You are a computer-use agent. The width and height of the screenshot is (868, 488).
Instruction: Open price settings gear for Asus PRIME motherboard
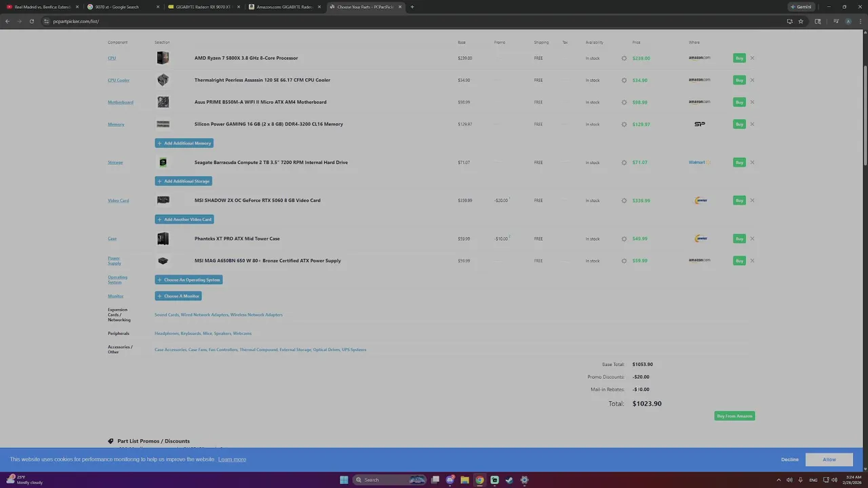pyautogui.click(x=625, y=102)
